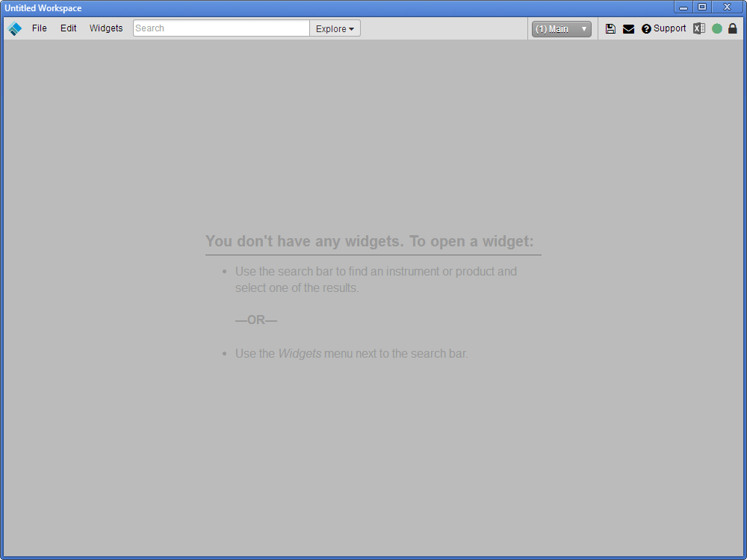The height and width of the screenshot is (560, 747).
Task: Minimize the Untitled Workspace window
Action: click(684, 7)
